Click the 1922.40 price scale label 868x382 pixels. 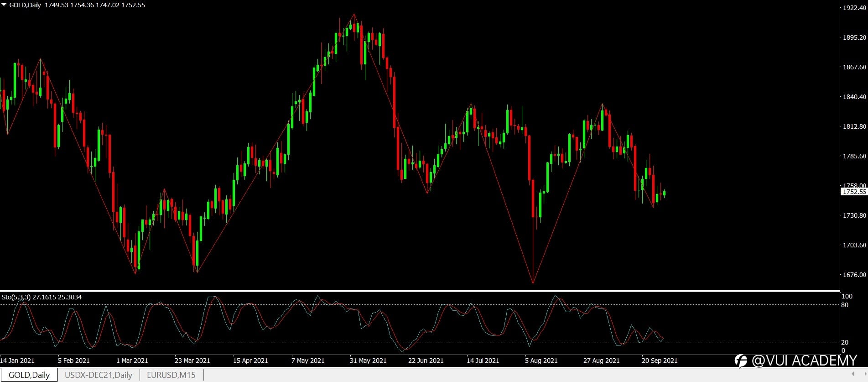point(854,8)
